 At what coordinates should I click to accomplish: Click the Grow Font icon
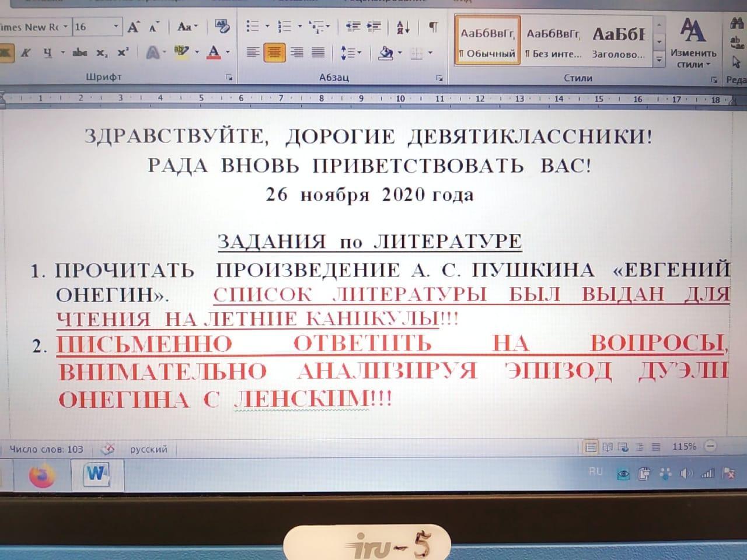(x=134, y=27)
